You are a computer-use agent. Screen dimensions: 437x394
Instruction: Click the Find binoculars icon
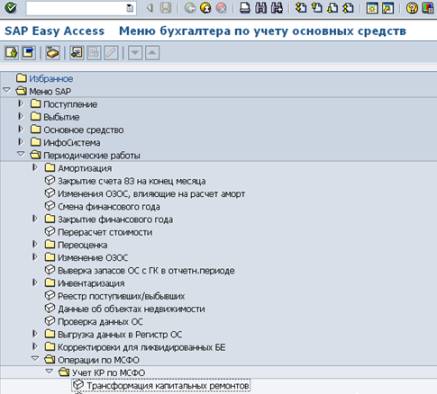pyautogui.click(x=261, y=8)
